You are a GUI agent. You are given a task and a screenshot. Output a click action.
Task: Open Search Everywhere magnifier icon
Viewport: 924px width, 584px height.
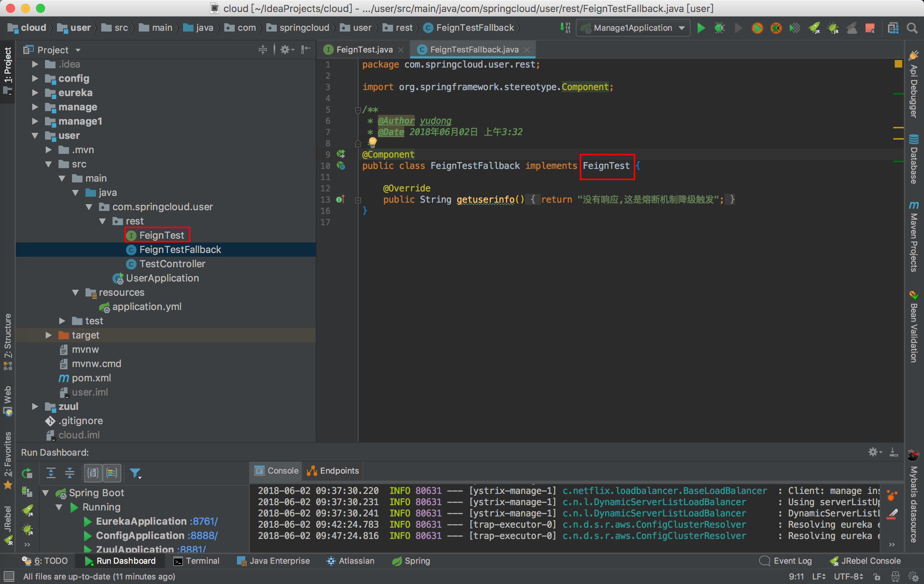(x=912, y=28)
